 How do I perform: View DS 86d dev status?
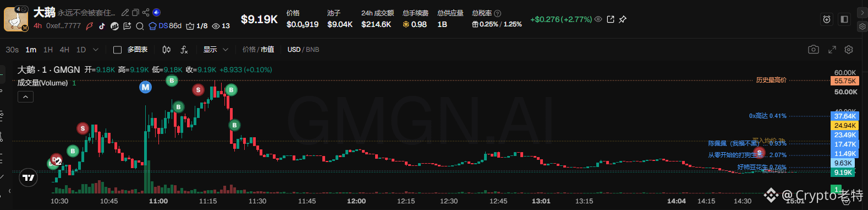(165, 26)
